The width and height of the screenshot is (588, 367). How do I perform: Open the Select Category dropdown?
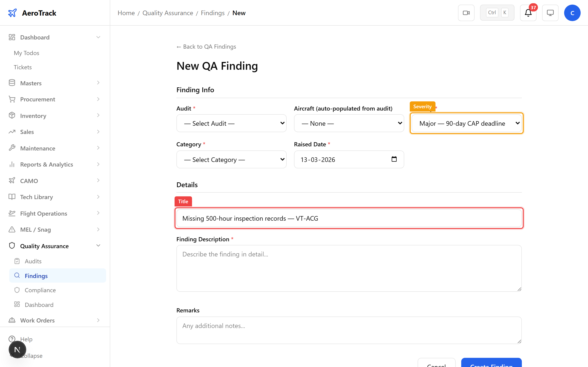point(231,159)
